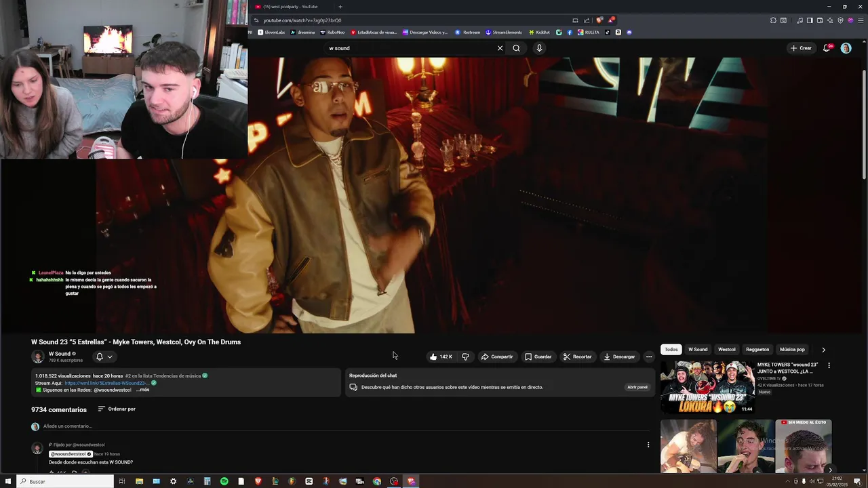Start voice search with the microphone icon
This screenshot has height=488, width=868.
pos(539,48)
